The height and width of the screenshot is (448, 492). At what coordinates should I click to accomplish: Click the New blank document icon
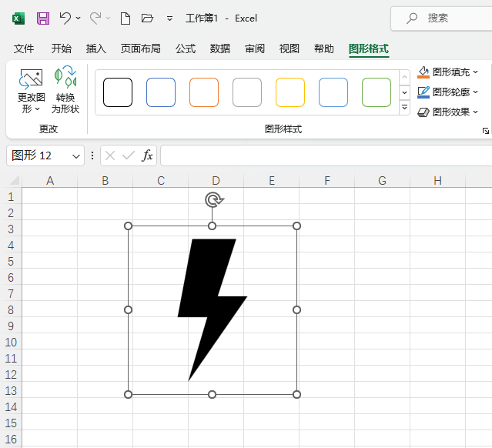pyautogui.click(x=125, y=18)
